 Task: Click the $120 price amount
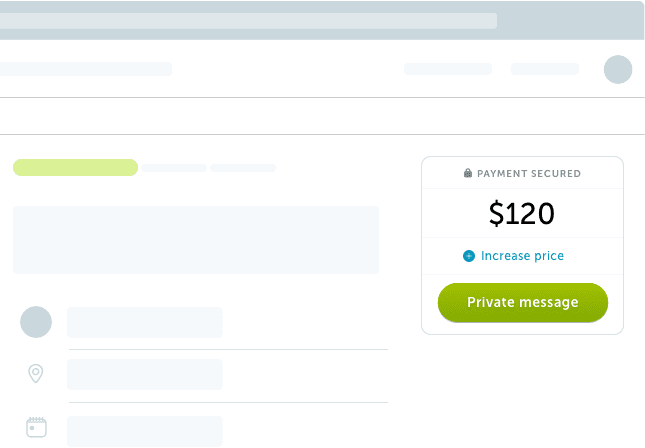(x=522, y=213)
